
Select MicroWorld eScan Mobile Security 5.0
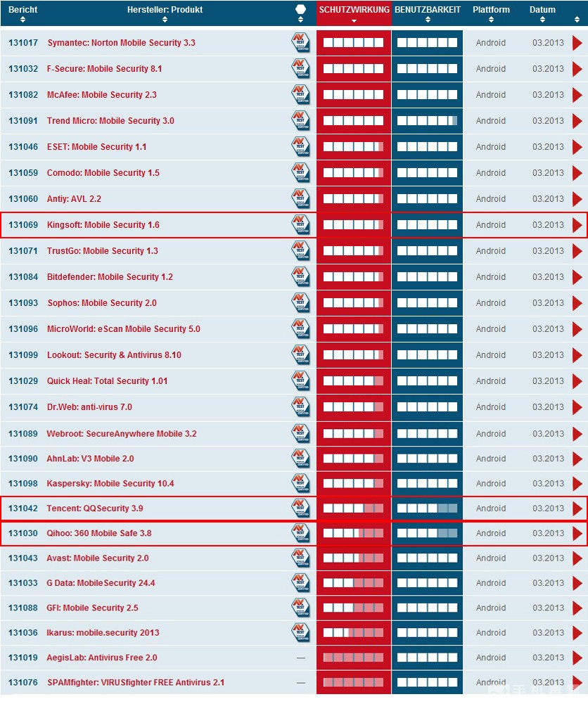click(123, 328)
